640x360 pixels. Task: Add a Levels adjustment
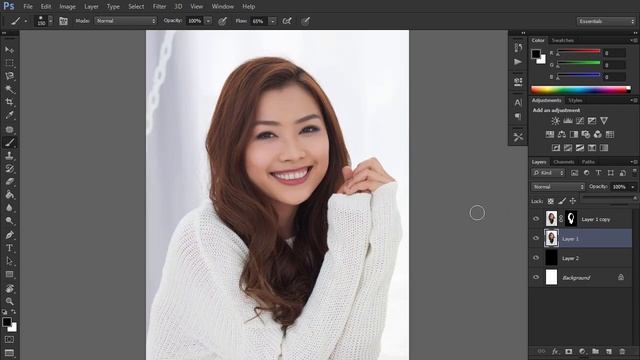568,121
